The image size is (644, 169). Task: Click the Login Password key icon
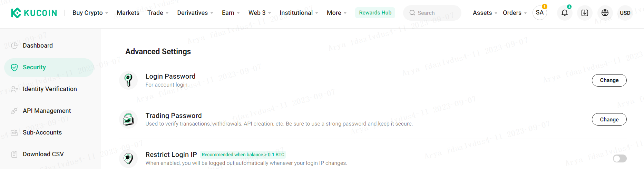128,80
